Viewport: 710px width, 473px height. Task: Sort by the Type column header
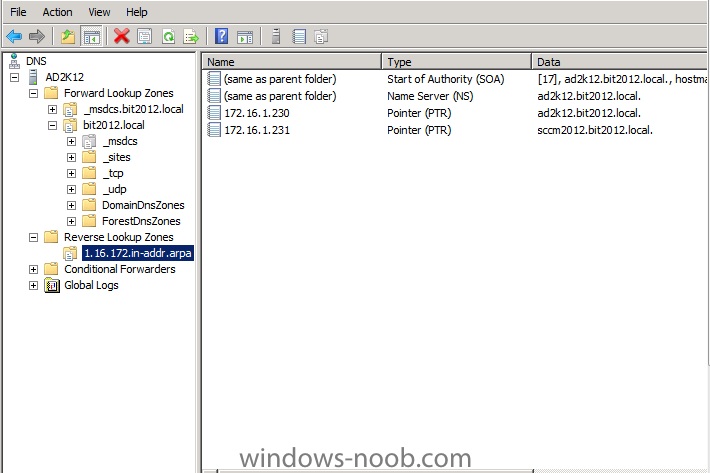[x=456, y=62]
